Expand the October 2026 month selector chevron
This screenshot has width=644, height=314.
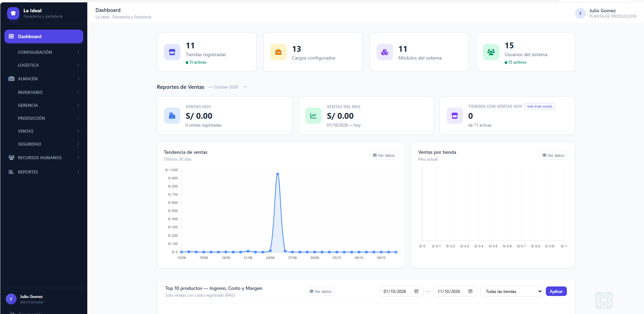click(x=246, y=87)
